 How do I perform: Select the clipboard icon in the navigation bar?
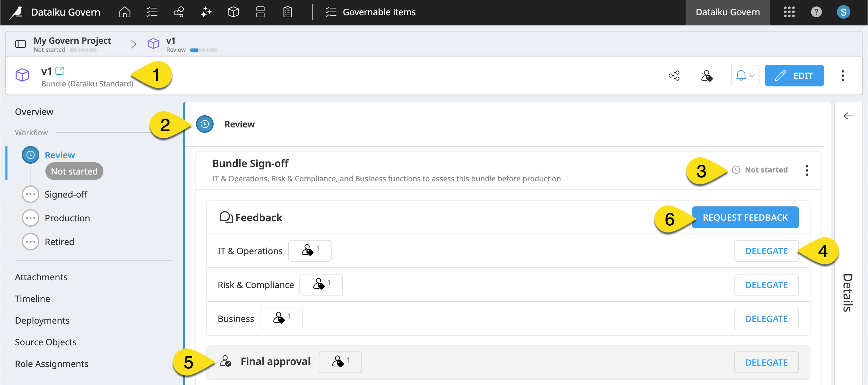[287, 12]
